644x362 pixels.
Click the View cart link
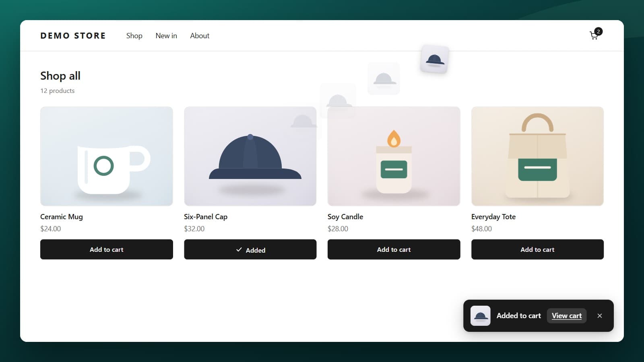(567, 316)
